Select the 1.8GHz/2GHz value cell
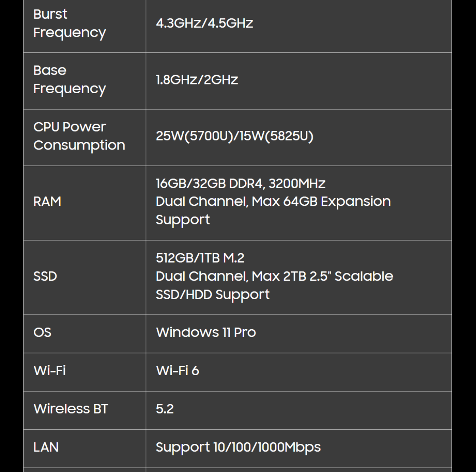 click(x=197, y=80)
